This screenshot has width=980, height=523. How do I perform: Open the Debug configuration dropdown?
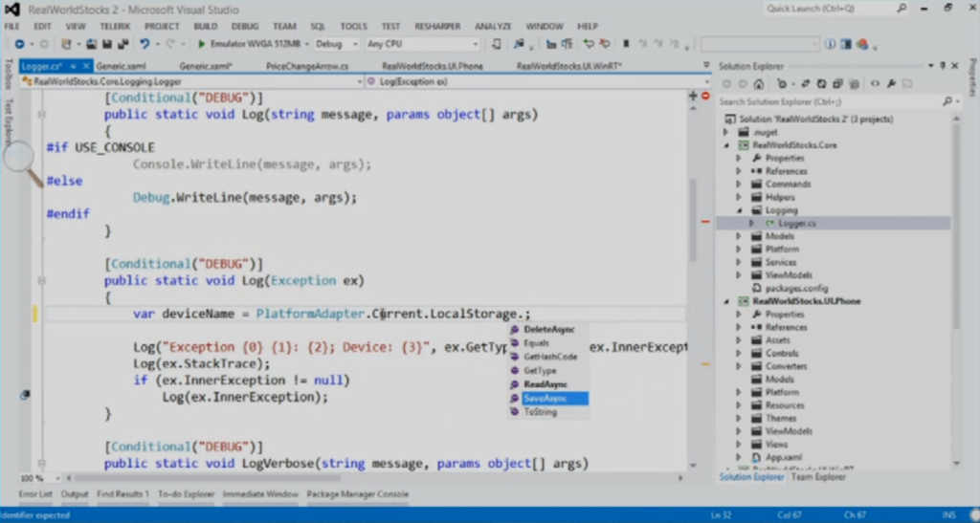click(355, 44)
